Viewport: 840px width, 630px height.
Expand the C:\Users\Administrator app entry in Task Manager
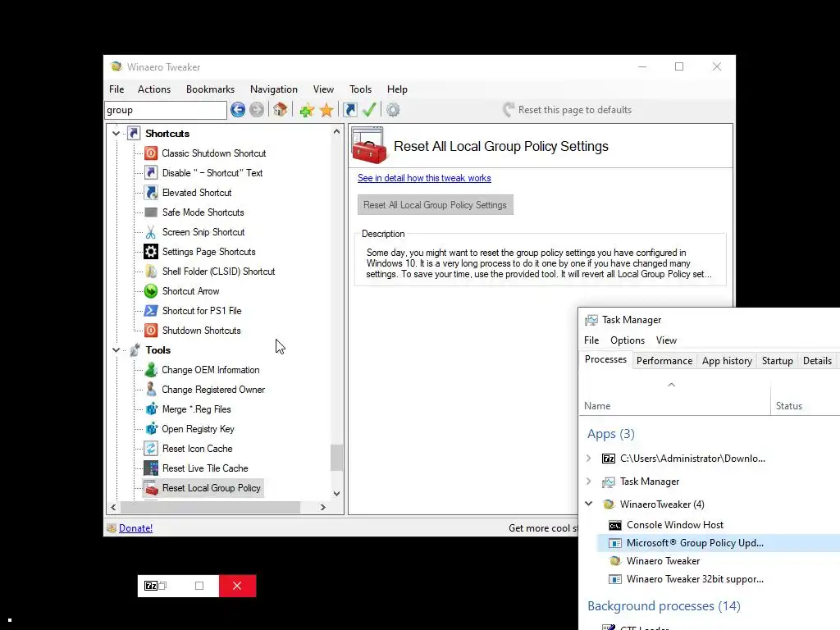pyautogui.click(x=589, y=459)
